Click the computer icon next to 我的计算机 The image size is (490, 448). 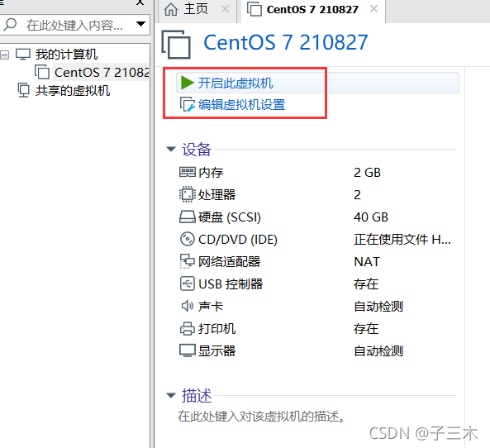[23, 54]
